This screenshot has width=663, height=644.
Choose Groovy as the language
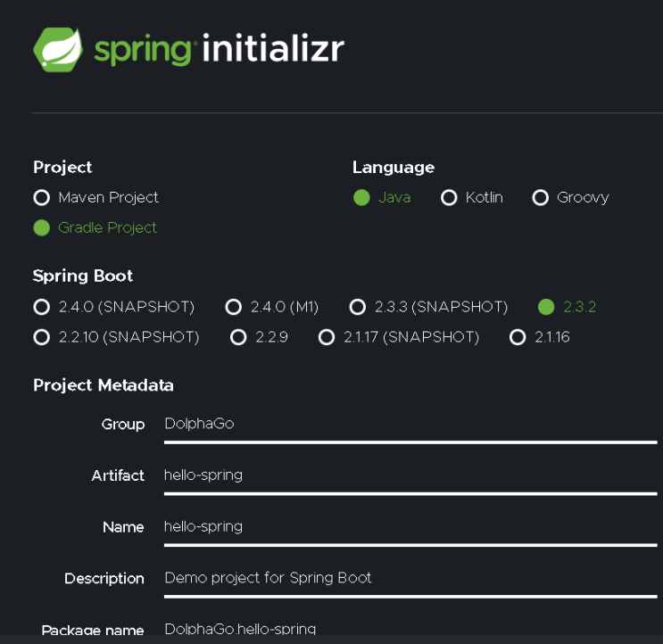(541, 197)
